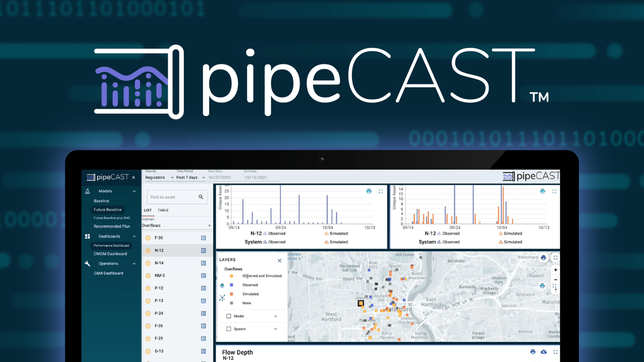Click the Models flask icon in sidebar
Image resolution: width=644 pixels, height=362 pixels.
(87, 191)
